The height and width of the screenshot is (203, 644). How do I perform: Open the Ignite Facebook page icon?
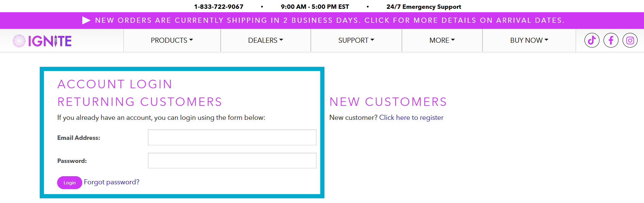(x=611, y=40)
